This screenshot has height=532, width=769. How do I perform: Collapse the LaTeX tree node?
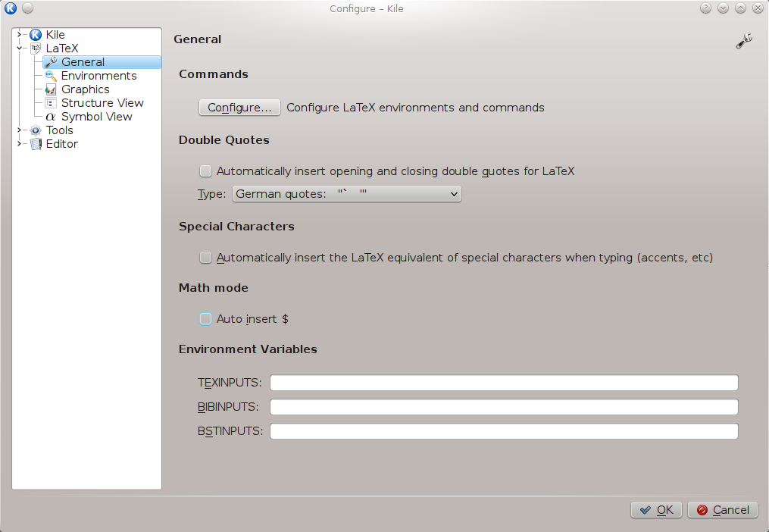19,48
